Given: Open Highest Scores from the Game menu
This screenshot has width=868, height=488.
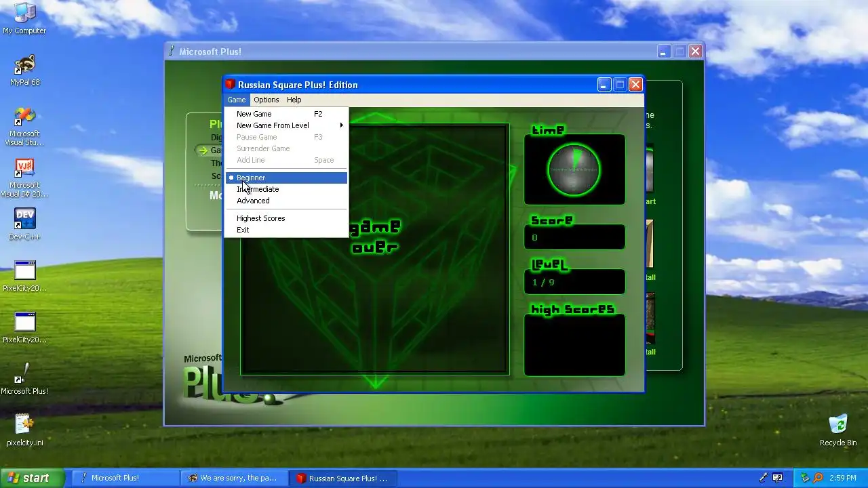Looking at the screenshot, I should [286, 218].
